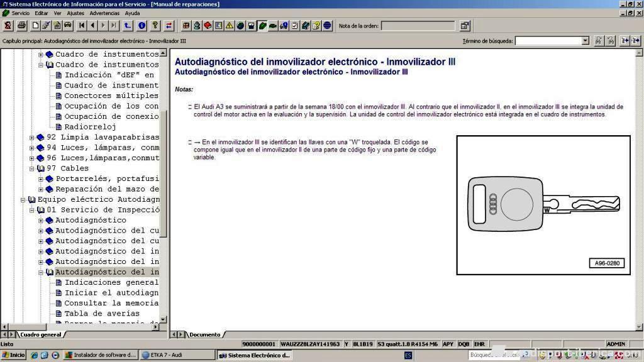Select 'Indicaciones general' tree item
This screenshot has height=362, width=644.
(111, 282)
